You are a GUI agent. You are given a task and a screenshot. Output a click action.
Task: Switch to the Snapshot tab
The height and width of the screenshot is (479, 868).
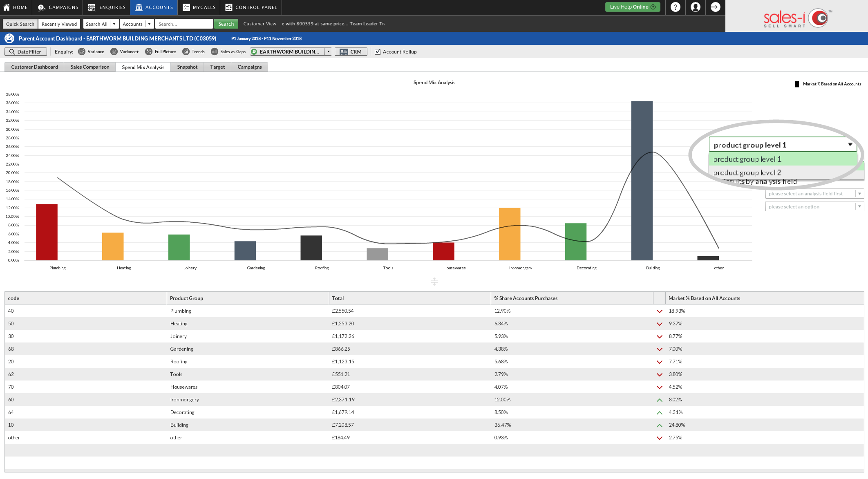[187, 67]
